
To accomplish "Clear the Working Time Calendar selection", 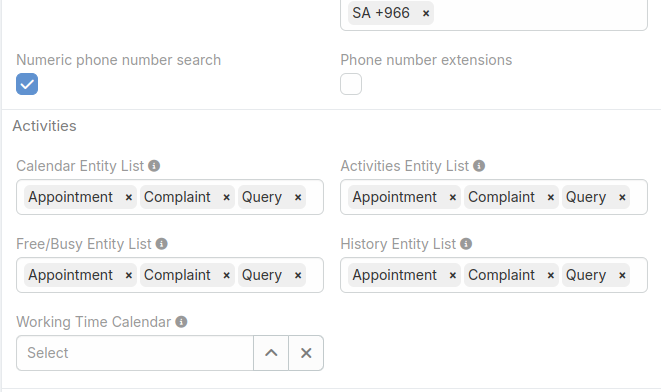I will tap(306, 353).
